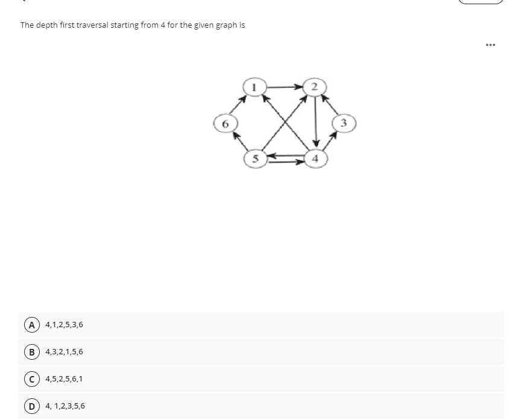Image resolution: width=518 pixels, height=420 pixels.
Task: Click the rounded button at top right
Action: pos(481,2)
